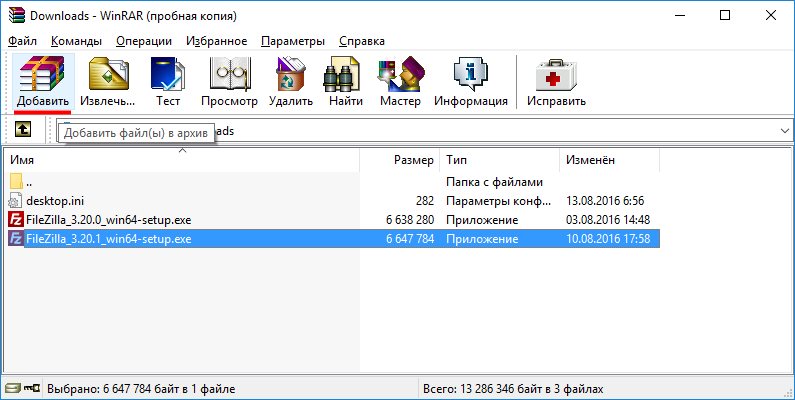Open the Просмотр view icon
This screenshot has width=795, height=400.
coord(229,74)
